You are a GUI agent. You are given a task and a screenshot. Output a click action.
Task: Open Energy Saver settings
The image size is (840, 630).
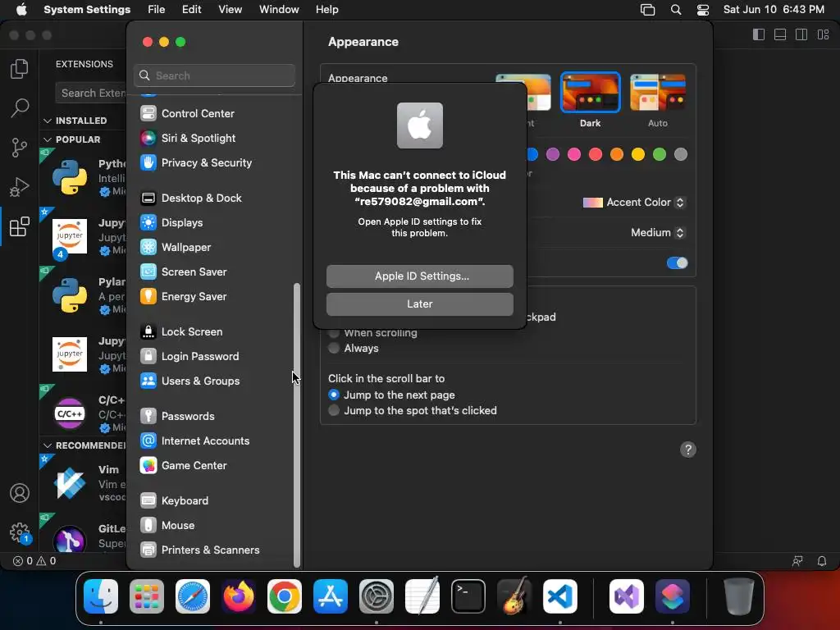tap(183, 297)
